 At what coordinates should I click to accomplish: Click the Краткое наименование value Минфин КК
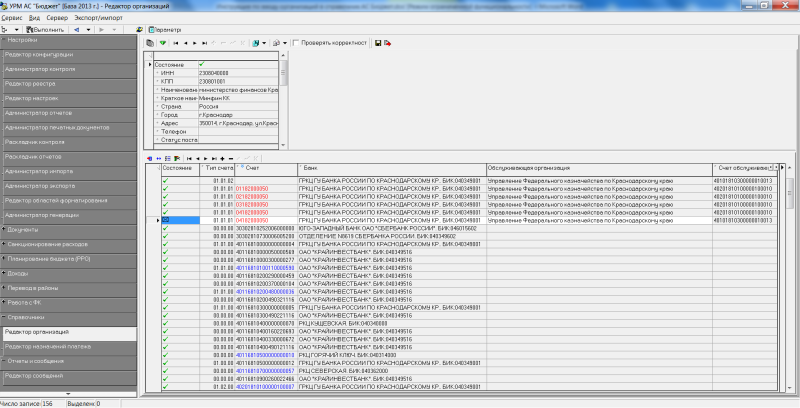tap(238, 98)
